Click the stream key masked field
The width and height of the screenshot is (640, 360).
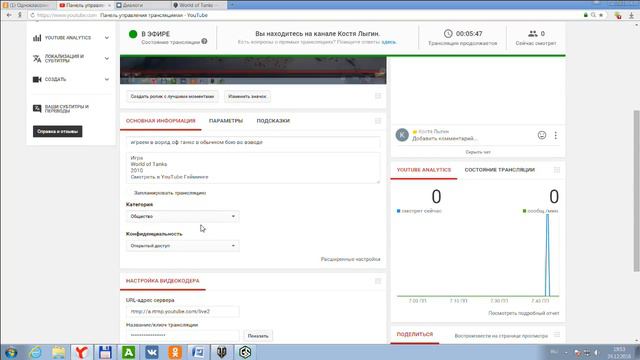coord(182,336)
